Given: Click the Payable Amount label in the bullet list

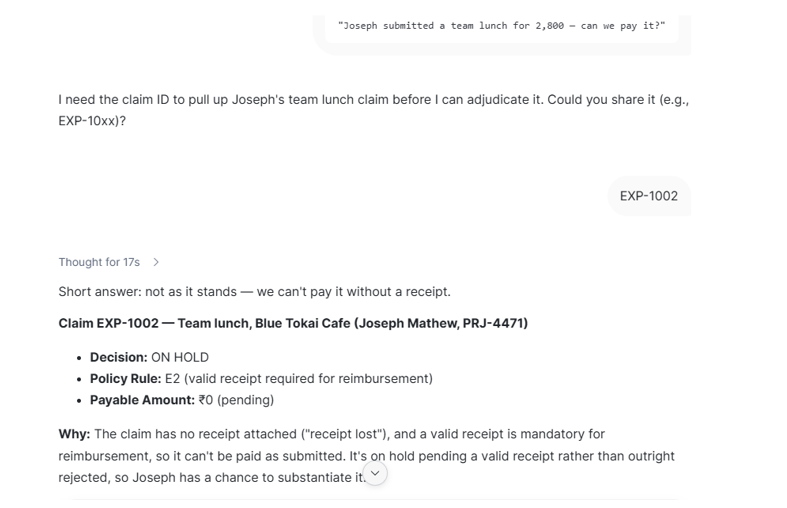Looking at the screenshot, I should 142,400.
